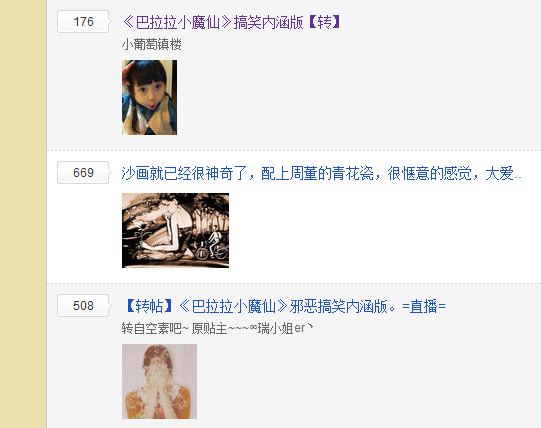Image resolution: width=541 pixels, height=428 pixels.
Task: Click the 【转】 tag in first title
Action: pos(324,22)
